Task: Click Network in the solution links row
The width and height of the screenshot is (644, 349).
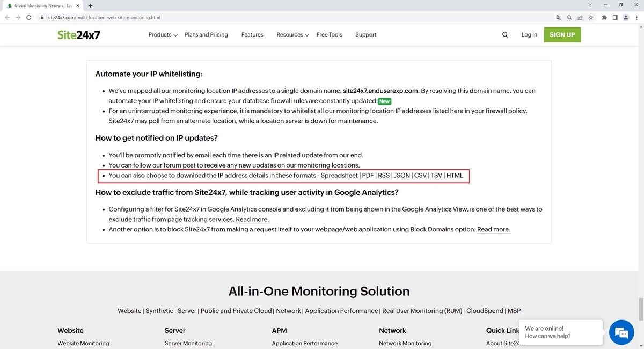Action: (x=289, y=311)
